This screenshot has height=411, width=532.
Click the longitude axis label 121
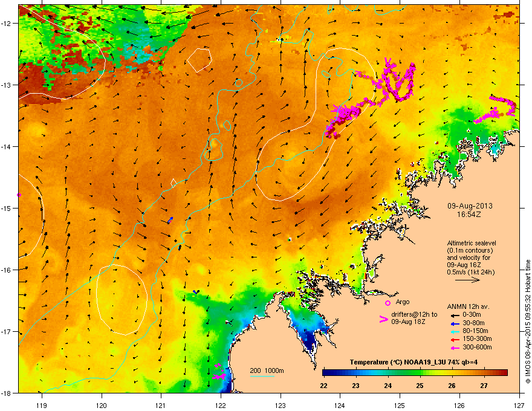tap(161, 405)
